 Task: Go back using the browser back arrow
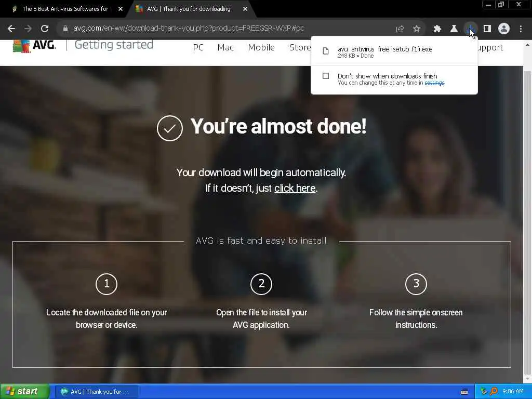(11, 29)
